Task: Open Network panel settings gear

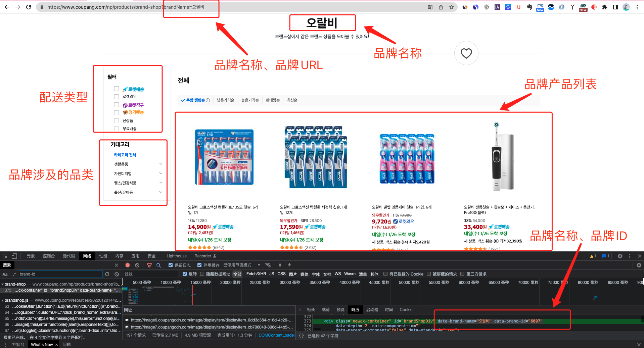Action: (639, 265)
